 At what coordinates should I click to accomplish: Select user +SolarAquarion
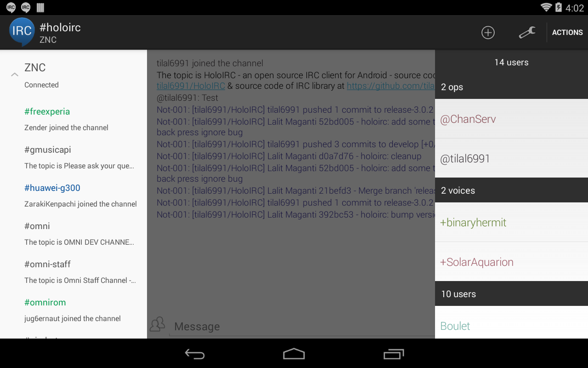click(511, 262)
